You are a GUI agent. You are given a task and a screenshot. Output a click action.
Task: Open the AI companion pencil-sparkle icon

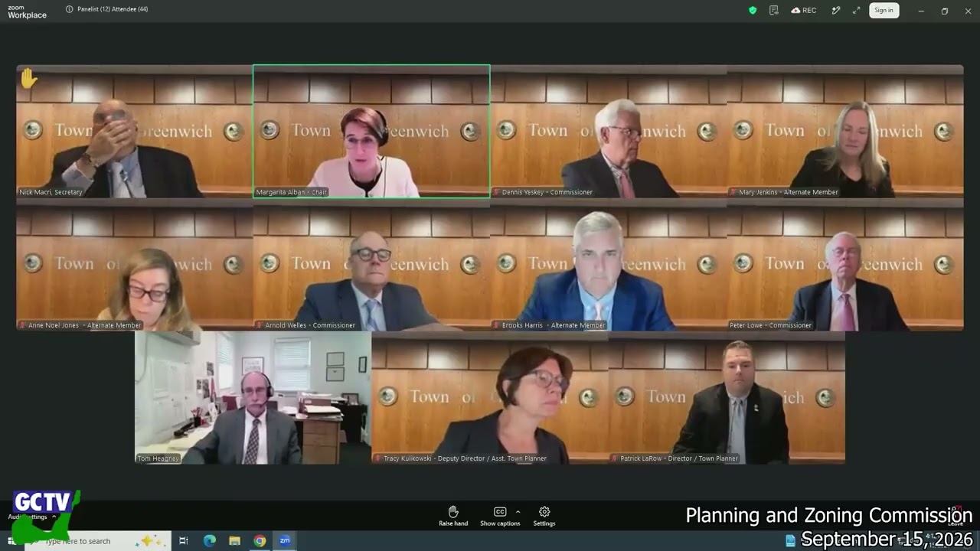pos(836,10)
